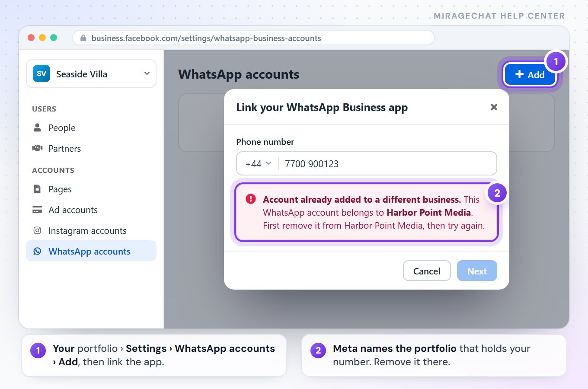Select WhatsApp accounts in the sidebar
588x389 pixels.
click(91, 251)
